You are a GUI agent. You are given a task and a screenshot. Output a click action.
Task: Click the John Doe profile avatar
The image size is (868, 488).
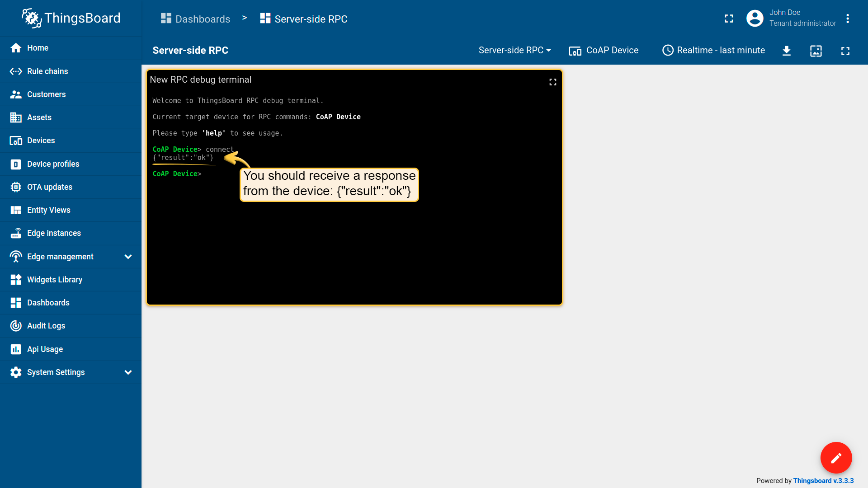click(755, 19)
